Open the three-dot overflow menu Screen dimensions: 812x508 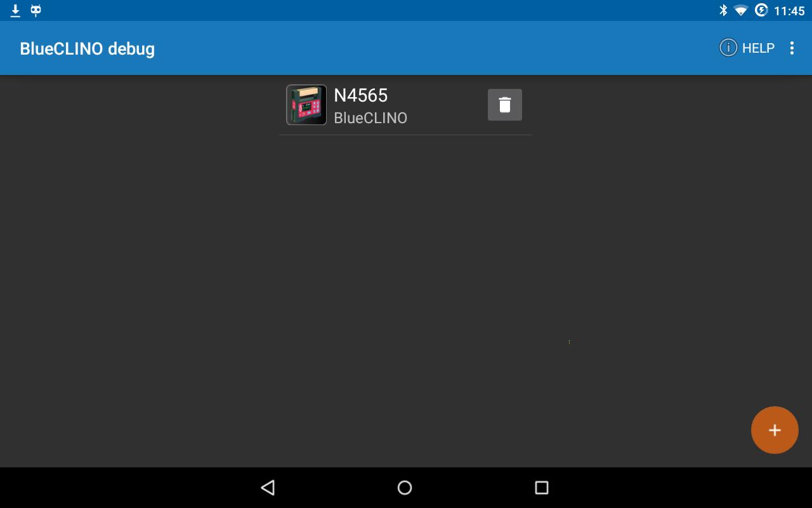click(x=792, y=48)
